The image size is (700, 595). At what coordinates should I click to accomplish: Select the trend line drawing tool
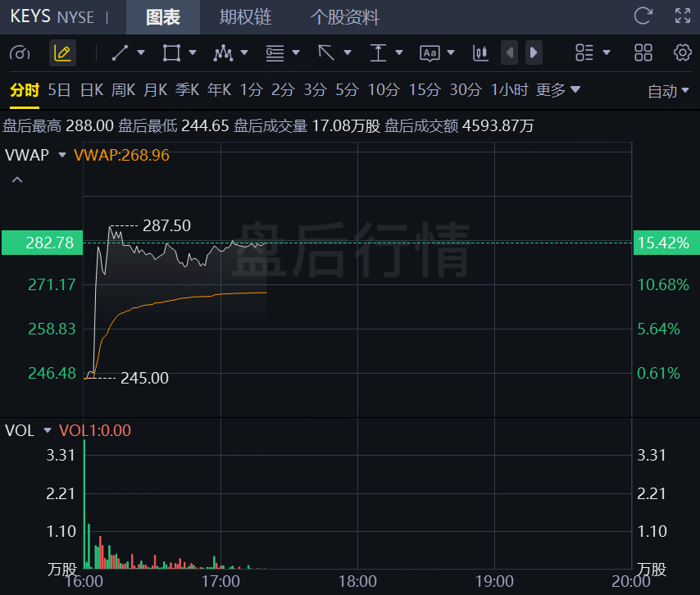[x=120, y=52]
